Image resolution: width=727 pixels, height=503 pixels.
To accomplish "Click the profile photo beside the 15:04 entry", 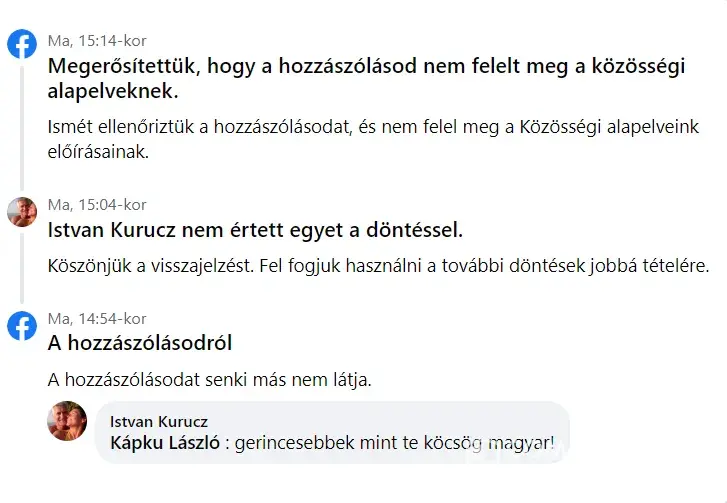I will pyautogui.click(x=22, y=211).
